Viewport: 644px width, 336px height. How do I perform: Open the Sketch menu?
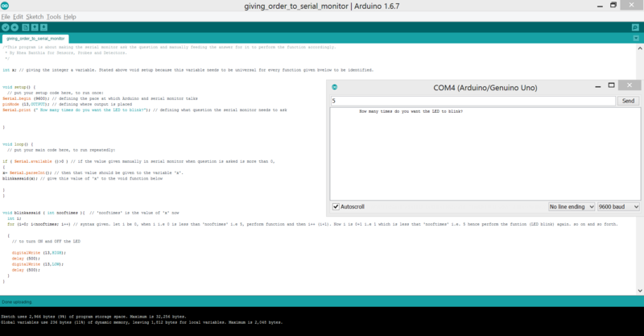[35, 16]
